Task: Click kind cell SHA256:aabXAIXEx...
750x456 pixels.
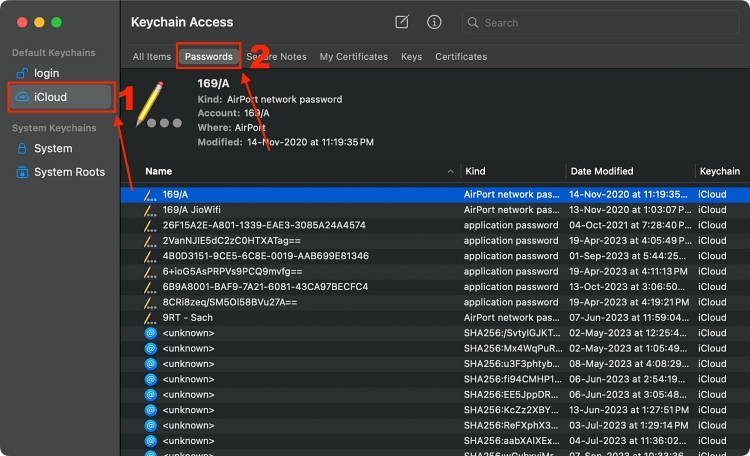Action: (x=511, y=441)
